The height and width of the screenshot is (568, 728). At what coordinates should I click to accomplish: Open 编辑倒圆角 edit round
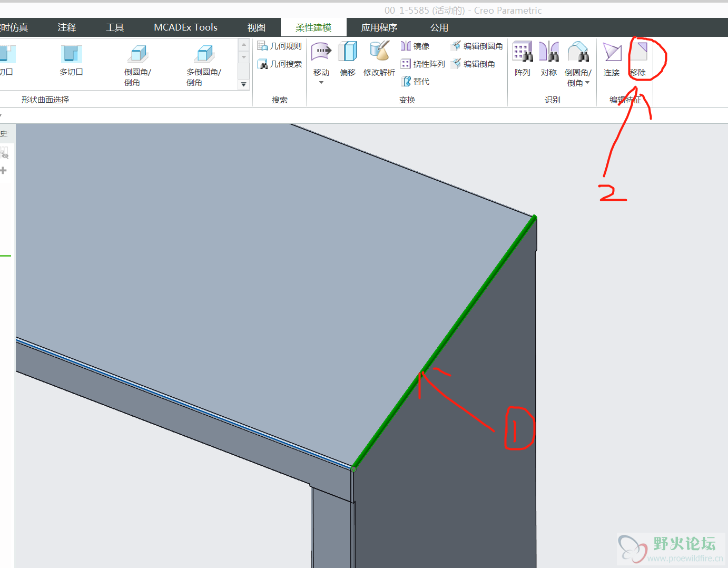[x=477, y=46]
